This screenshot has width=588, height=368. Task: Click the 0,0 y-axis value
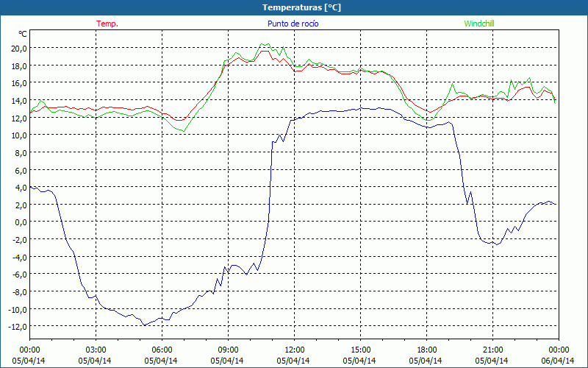pyautogui.click(x=21, y=222)
